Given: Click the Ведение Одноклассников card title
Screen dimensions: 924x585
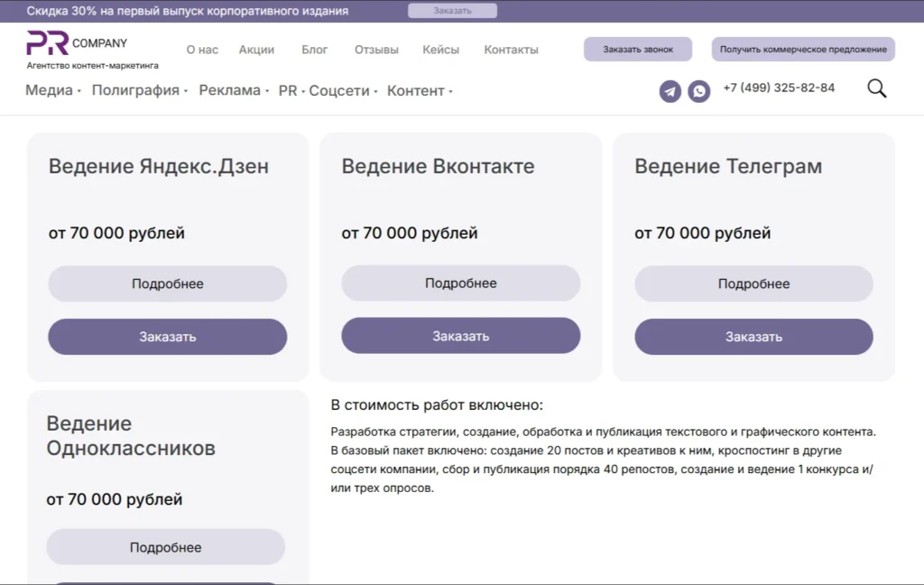Looking at the screenshot, I should (131, 436).
